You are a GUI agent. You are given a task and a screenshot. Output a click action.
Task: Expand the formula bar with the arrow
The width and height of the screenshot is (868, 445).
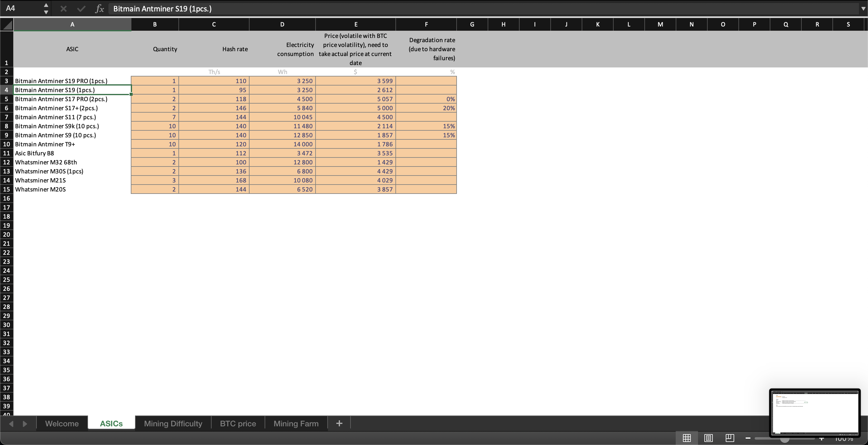pos(863,9)
